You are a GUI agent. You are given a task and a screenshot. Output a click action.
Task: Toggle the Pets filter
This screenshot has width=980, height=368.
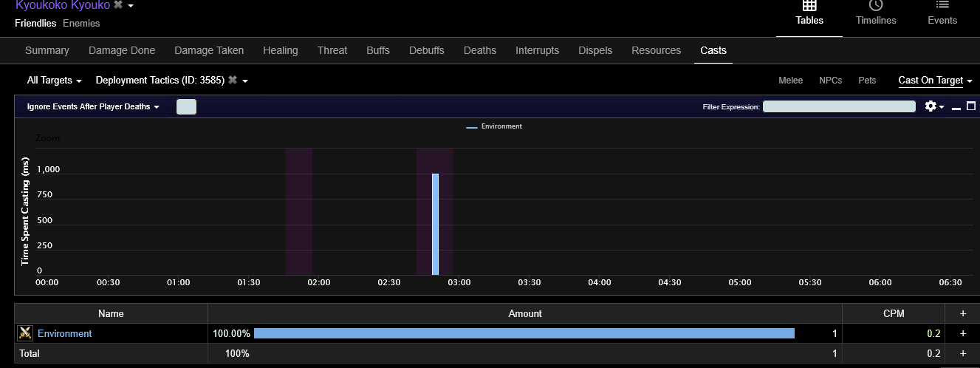(x=867, y=80)
